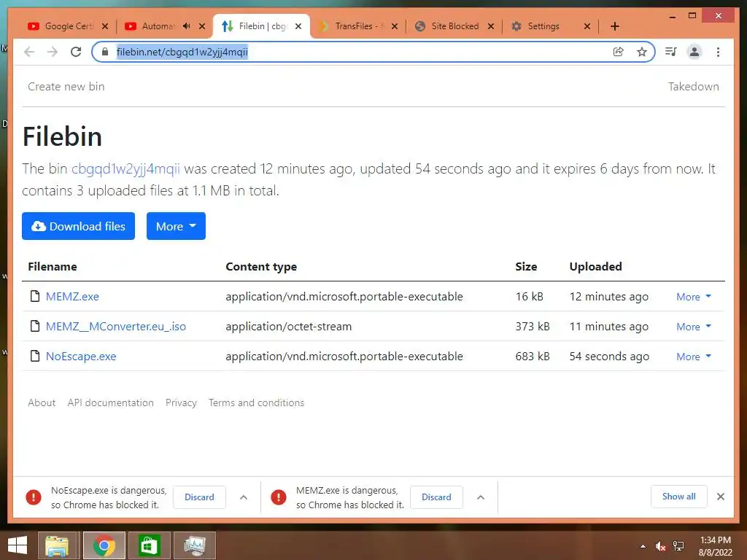Click Show all downloads button

(x=679, y=497)
